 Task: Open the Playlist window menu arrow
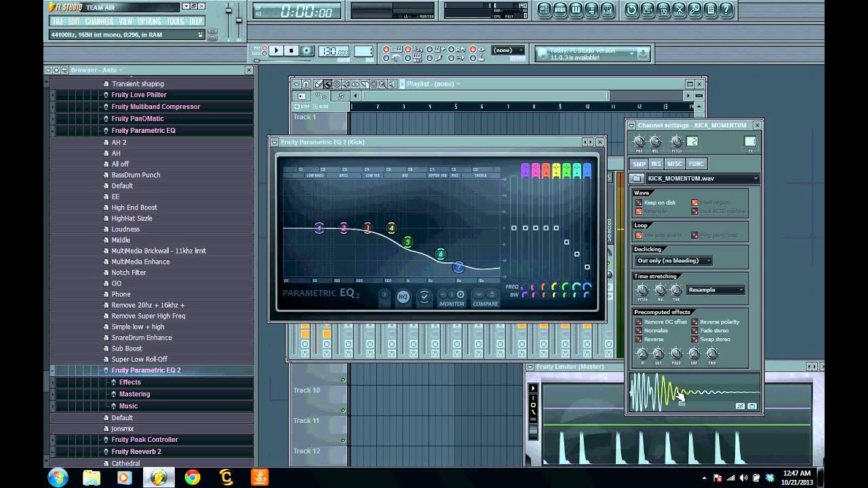296,84
